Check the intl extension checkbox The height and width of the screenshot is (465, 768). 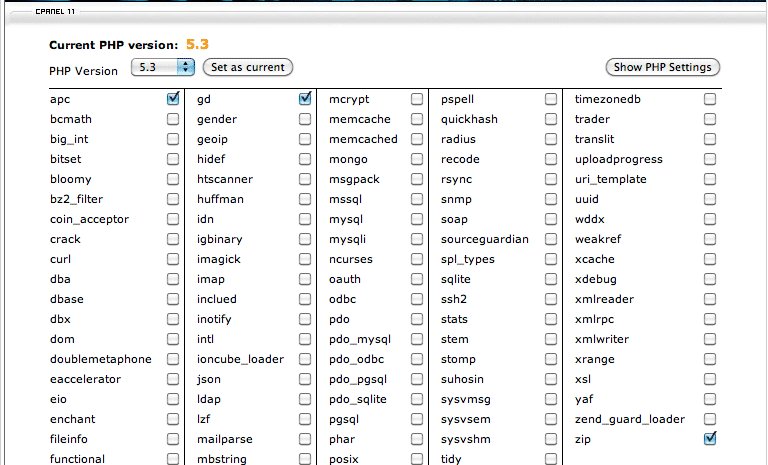coord(305,339)
